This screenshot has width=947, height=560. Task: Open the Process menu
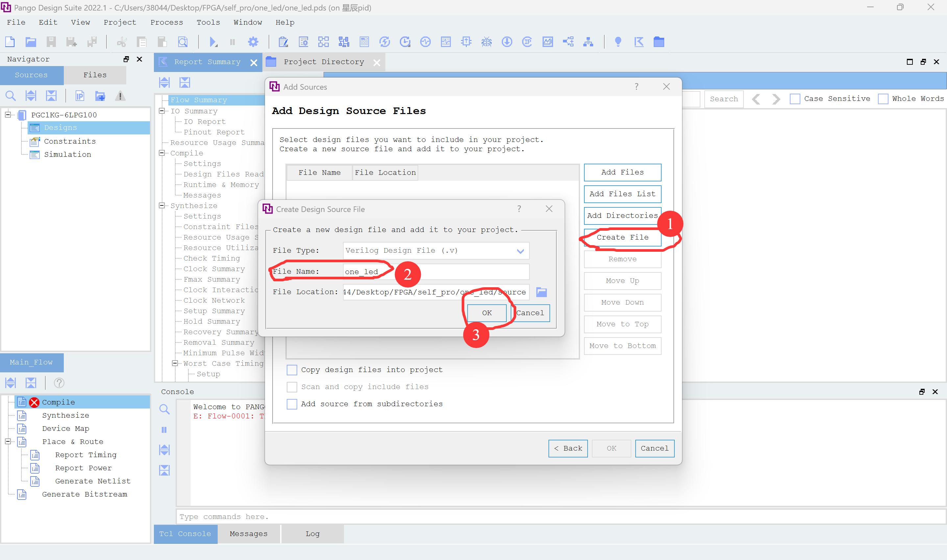(x=166, y=22)
